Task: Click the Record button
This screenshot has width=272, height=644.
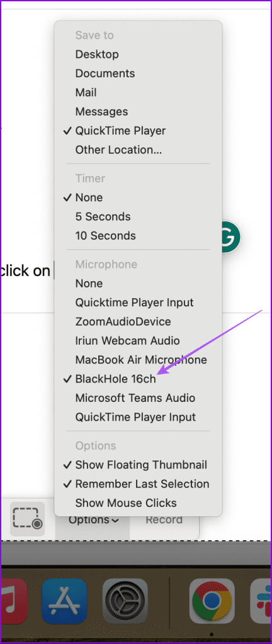Action: [x=164, y=520]
